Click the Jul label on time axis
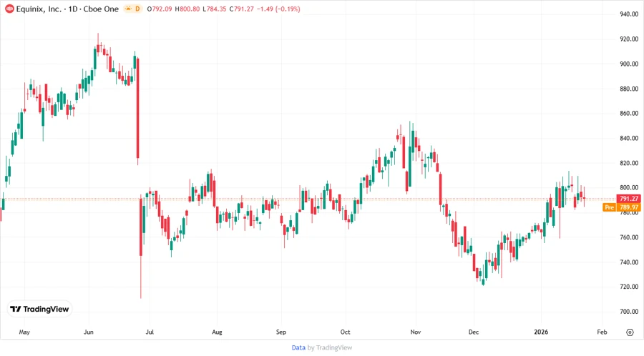644x356 pixels. [150, 332]
